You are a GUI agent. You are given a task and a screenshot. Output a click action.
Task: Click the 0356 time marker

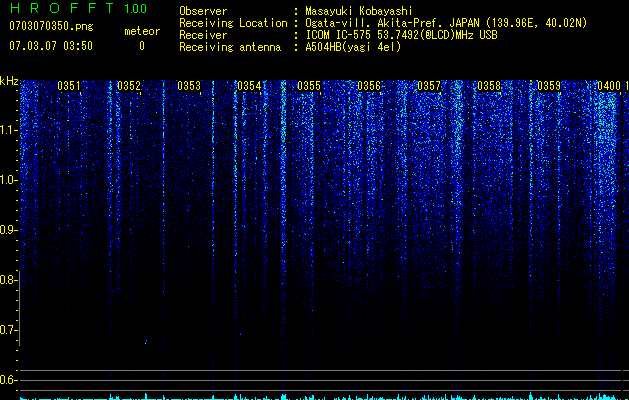[x=369, y=86]
